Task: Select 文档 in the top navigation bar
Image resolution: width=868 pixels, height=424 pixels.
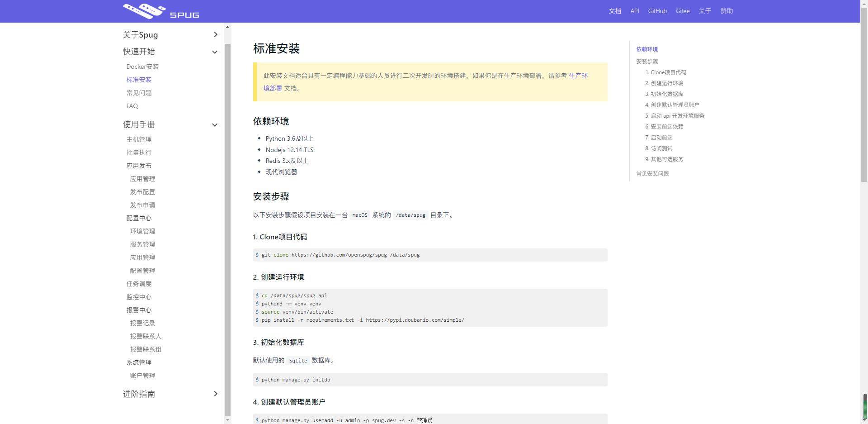Action: pos(614,10)
